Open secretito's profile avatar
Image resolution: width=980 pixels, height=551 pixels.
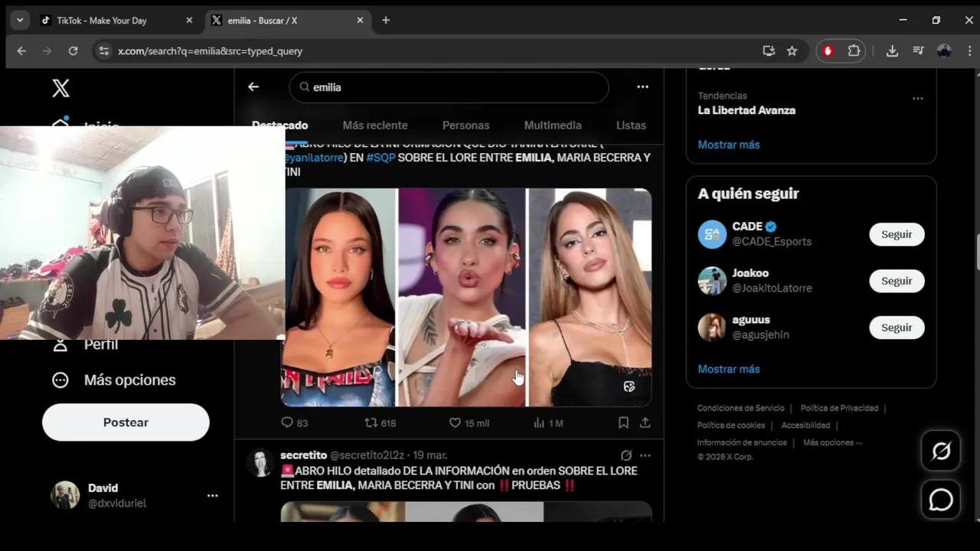[x=260, y=462]
